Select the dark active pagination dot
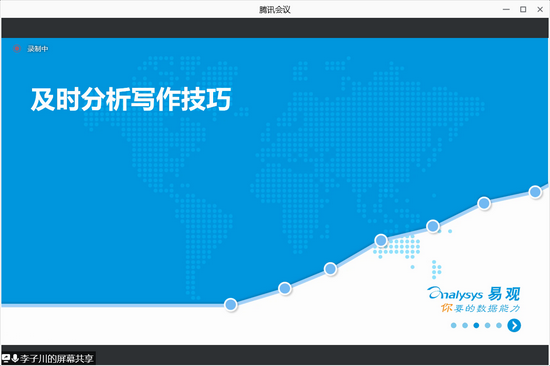 coord(476,325)
